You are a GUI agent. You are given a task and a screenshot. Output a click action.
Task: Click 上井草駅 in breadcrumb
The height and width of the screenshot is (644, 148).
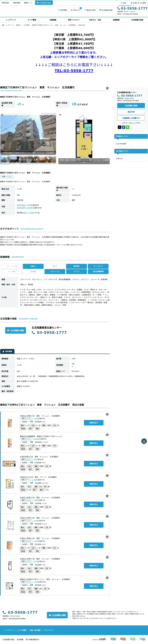(x=26, y=25)
